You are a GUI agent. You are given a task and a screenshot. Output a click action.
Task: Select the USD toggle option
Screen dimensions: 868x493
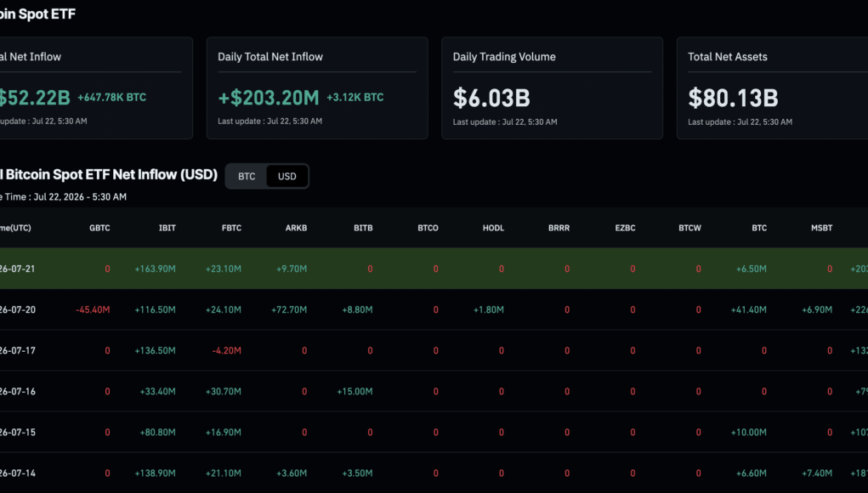(286, 177)
